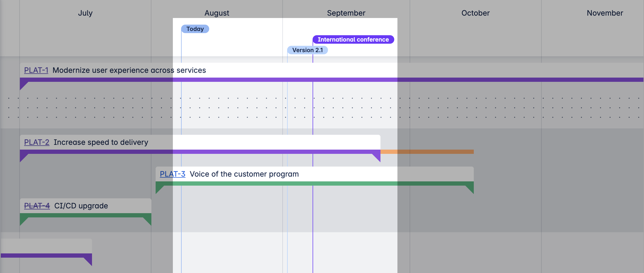644x273 pixels.
Task: Select the Today marker pill
Action: [x=195, y=29]
